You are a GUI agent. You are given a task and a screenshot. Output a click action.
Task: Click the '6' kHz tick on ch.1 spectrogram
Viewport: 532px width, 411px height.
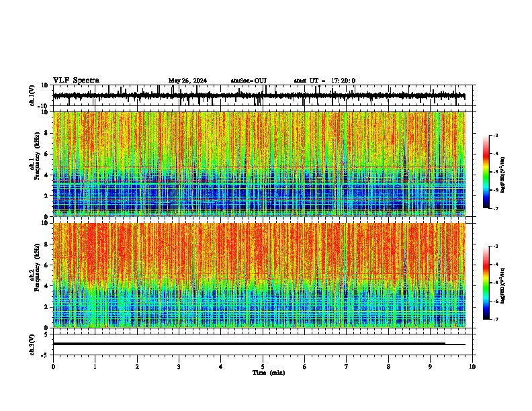(47, 154)
